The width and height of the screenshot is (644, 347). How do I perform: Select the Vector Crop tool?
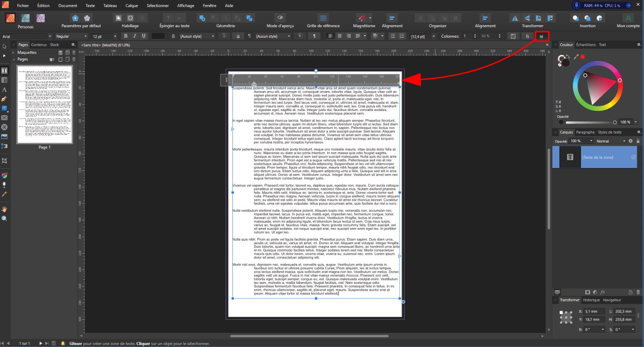click(4, 161)
